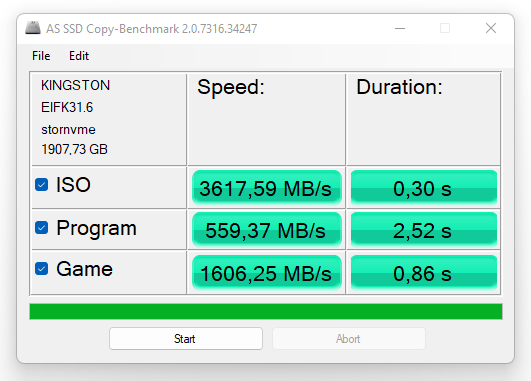Click the green progress bar
The width and height of the screenshot is (531, 381).
266,312
